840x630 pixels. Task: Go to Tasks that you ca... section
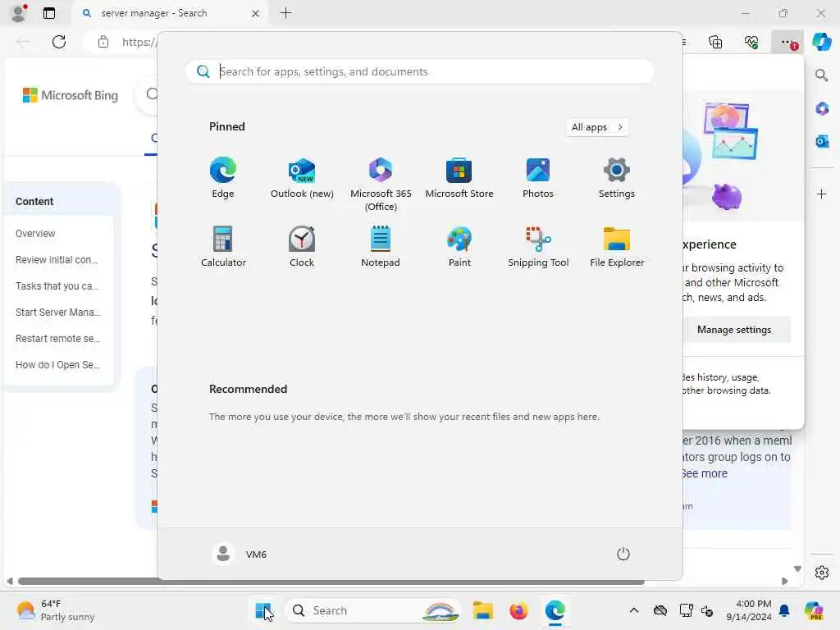[x=57, y=286]
